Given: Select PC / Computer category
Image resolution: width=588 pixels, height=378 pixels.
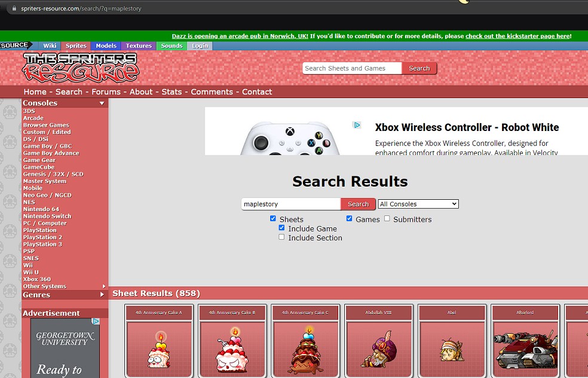Looking at the screenshot, I should pos(45,223).
